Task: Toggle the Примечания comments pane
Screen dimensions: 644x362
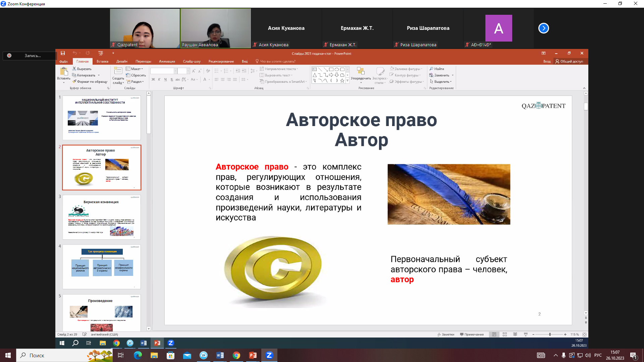Action: 472,335
